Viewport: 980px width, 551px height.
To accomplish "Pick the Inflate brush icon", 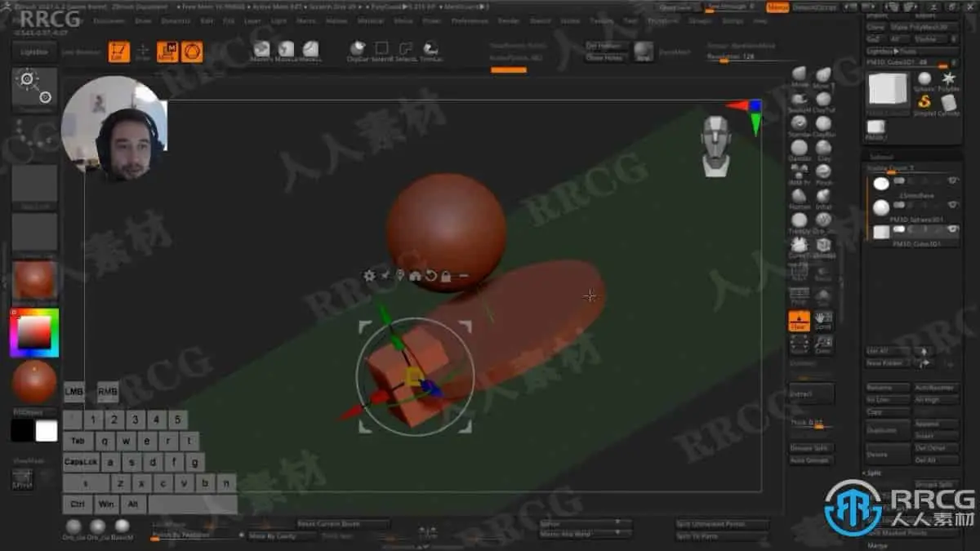I will click(x=823, y=197).
